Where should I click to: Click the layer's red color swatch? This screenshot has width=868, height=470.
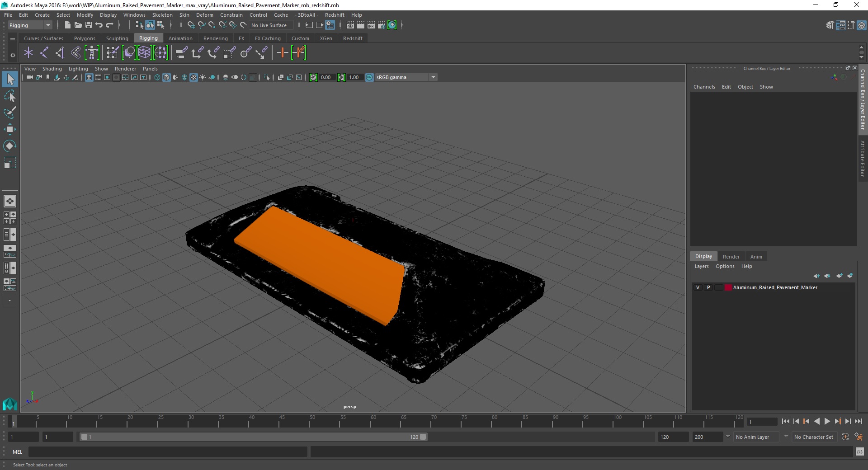coord(728,287)
